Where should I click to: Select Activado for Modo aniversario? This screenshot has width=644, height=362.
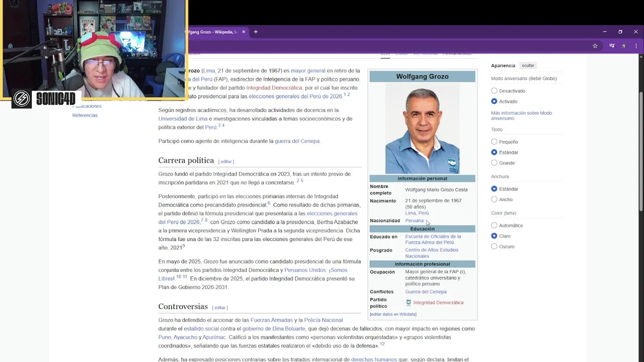coord(494,102)
